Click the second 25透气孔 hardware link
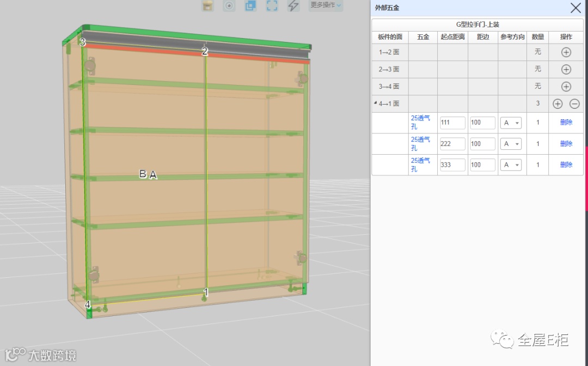 click(x=420, y=144)
